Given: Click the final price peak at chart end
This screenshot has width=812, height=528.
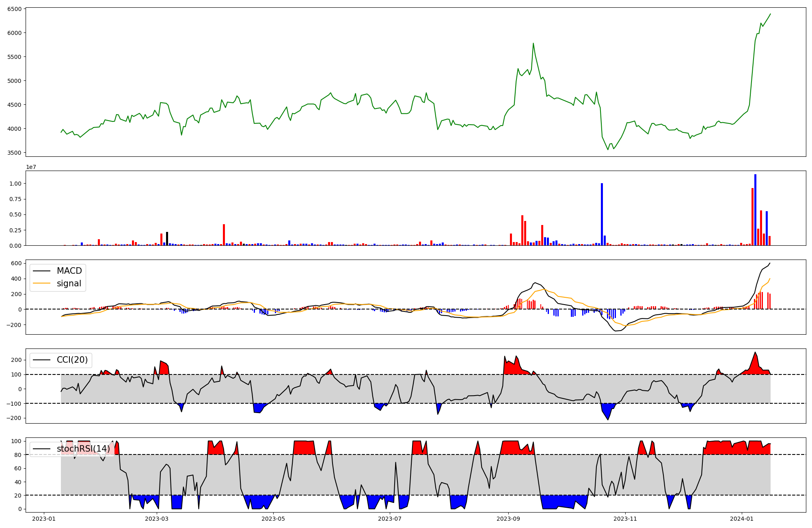Looking at the screenshot, I should click(x=770, y=14).
